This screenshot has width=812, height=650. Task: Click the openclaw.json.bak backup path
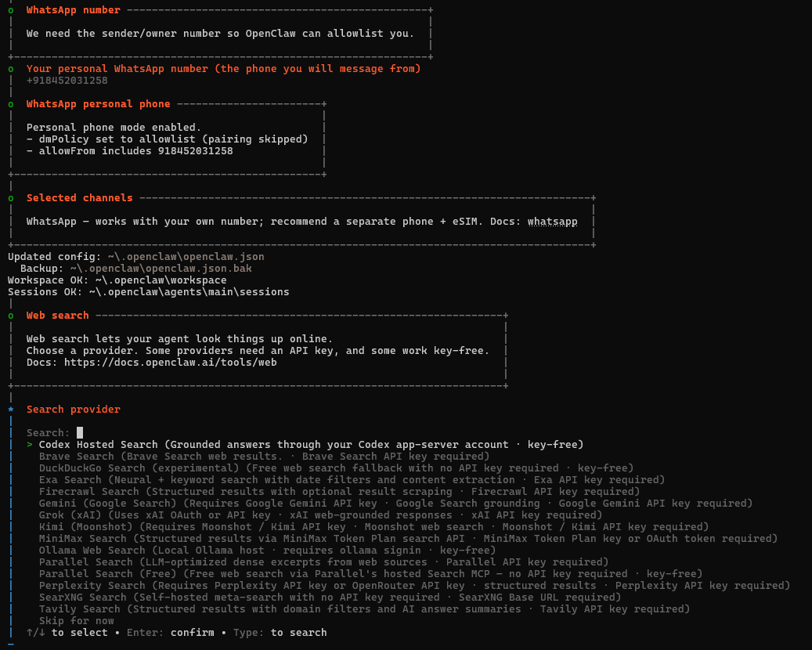click(161, 269)
